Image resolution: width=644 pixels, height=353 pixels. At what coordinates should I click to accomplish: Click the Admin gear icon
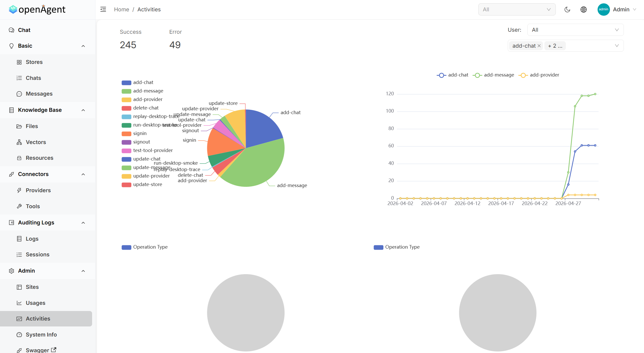[x=11, y=271]
